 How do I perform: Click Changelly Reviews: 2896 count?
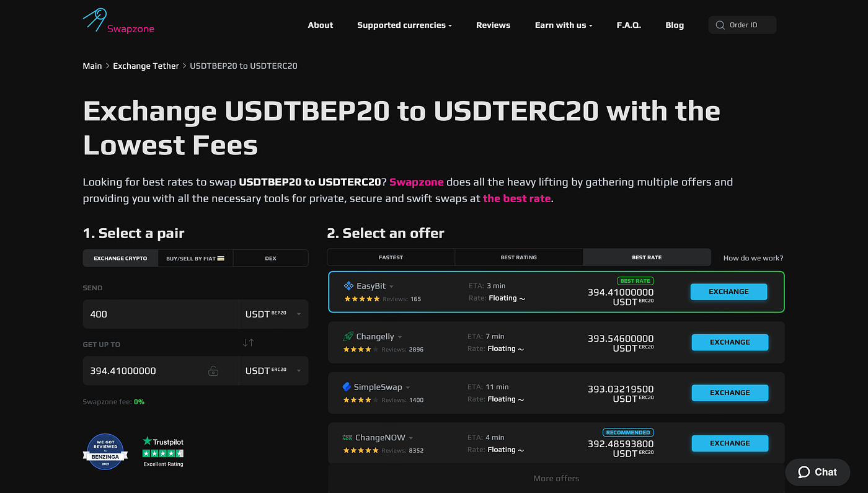click(403, 350)
